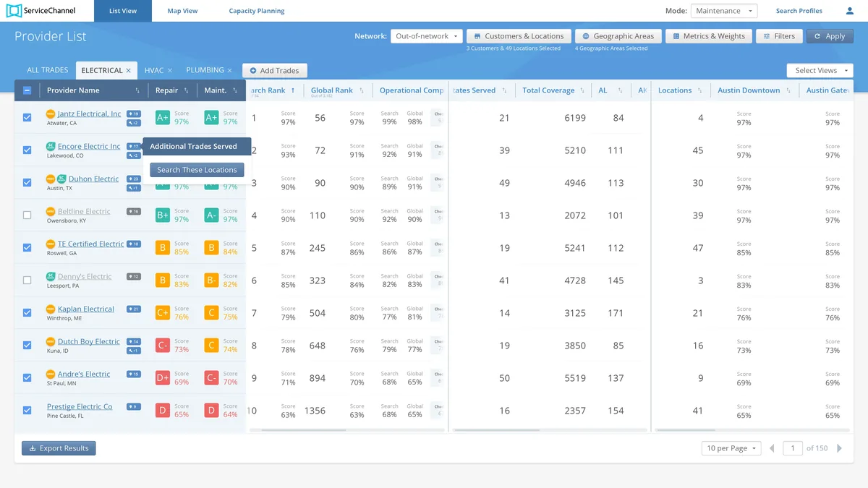Viewport: 868px width, 488px height.
Task: Click the orange HERO badge beside Jantz Electrical
Action: tap(51, 114)
